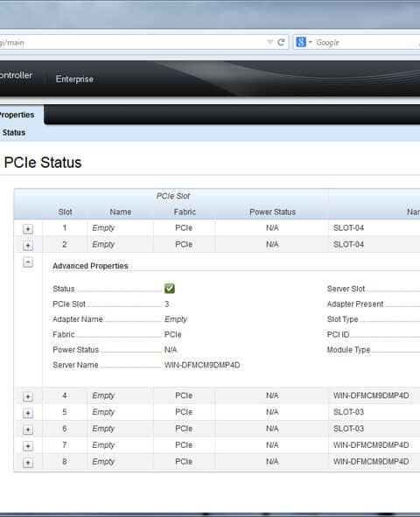Open the Google search engine dropdown
The image size is (420, 517).
tap(304, 42)
